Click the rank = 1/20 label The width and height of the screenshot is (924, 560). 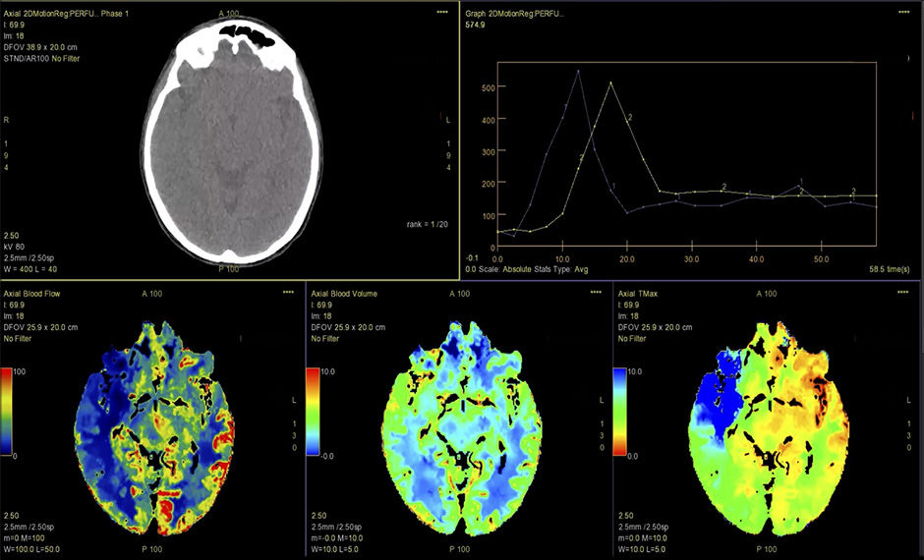pos(426,224)
